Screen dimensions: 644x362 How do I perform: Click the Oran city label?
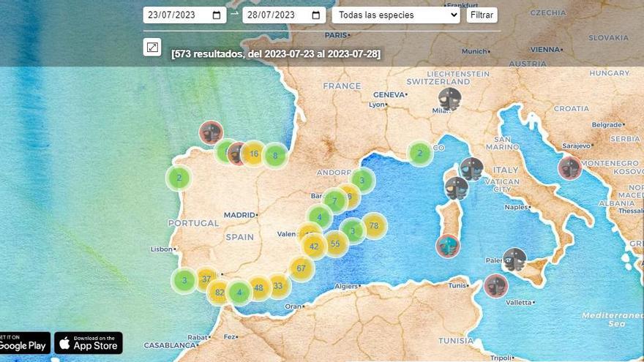click(293, 306)
